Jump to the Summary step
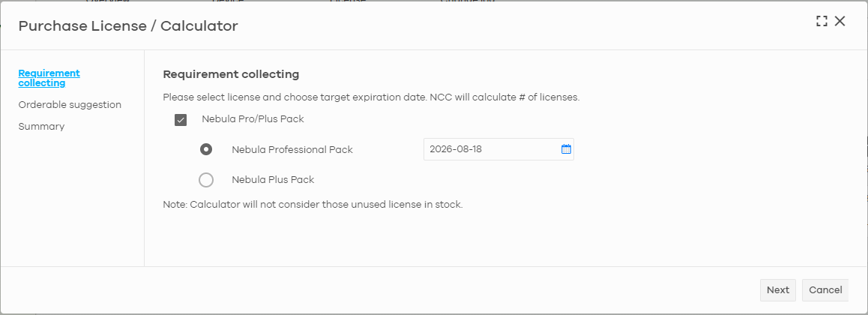 (x=41, y=126)
